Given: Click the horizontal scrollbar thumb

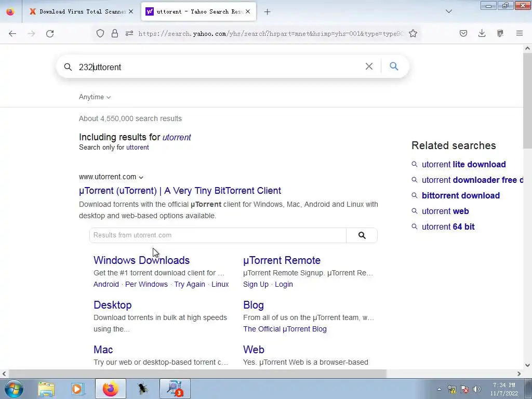Looking at the screenshot, I should (197, 374).
